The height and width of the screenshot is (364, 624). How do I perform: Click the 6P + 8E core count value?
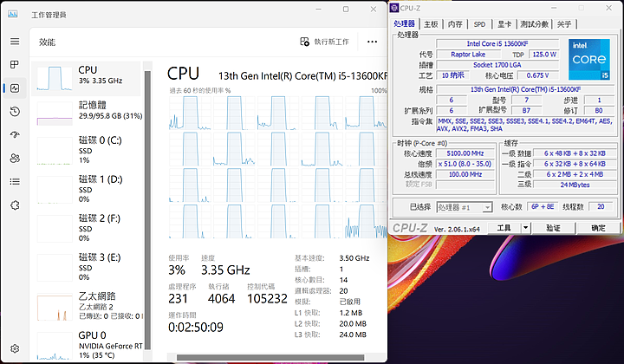[543, 206]
